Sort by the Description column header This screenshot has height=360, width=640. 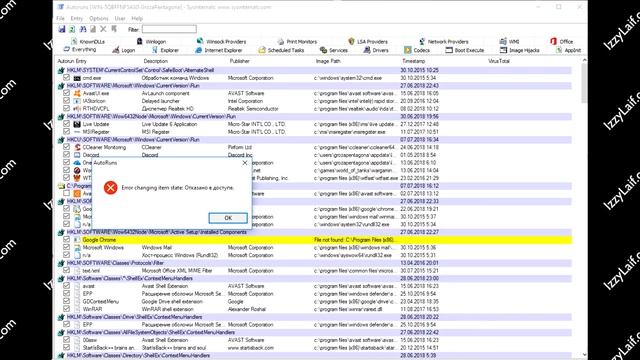[156, 61]
